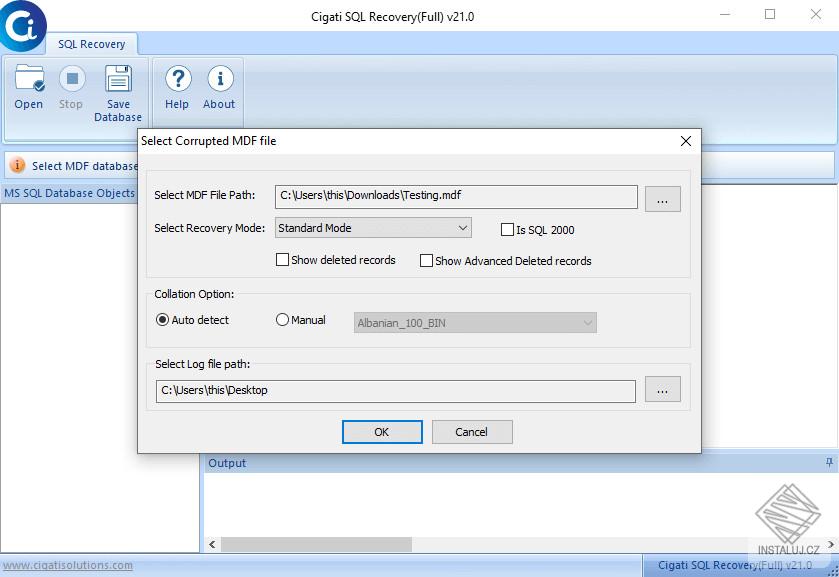839x577 pixels.
Task: Enable the Is SQL 2000 checkbox
Action: click(x=507, y=230)
